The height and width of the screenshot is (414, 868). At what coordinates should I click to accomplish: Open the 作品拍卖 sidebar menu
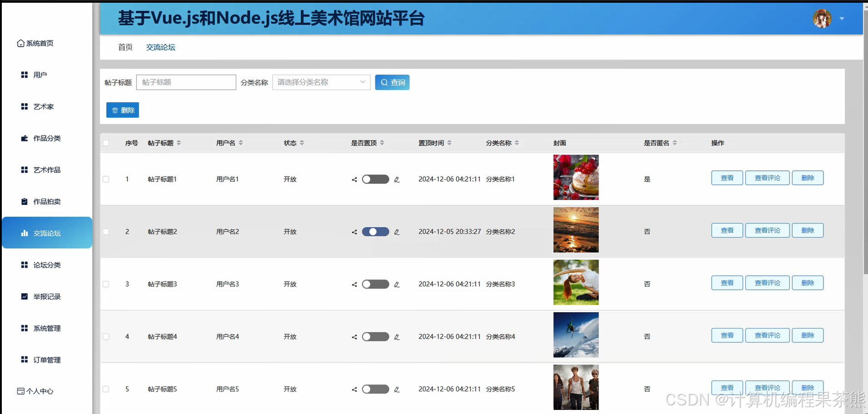pyautogui.click(x=41, y=201)
